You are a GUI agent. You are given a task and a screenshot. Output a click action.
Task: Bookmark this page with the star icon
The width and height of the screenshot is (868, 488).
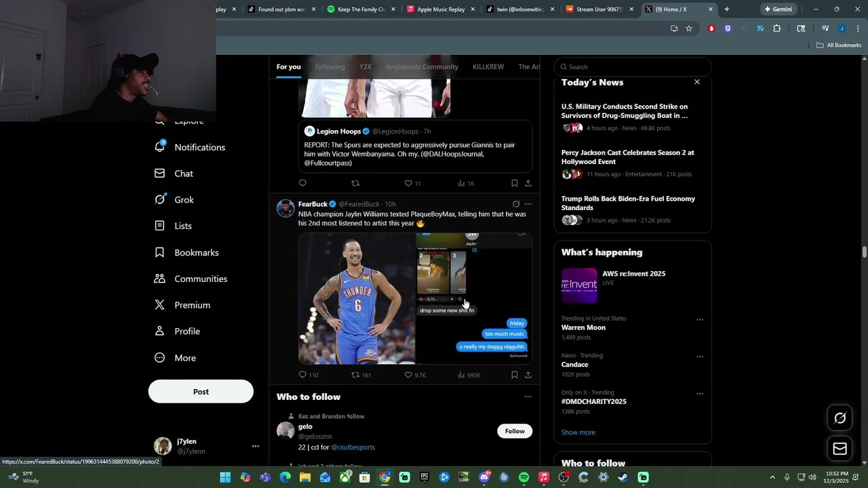pos(689,28)
